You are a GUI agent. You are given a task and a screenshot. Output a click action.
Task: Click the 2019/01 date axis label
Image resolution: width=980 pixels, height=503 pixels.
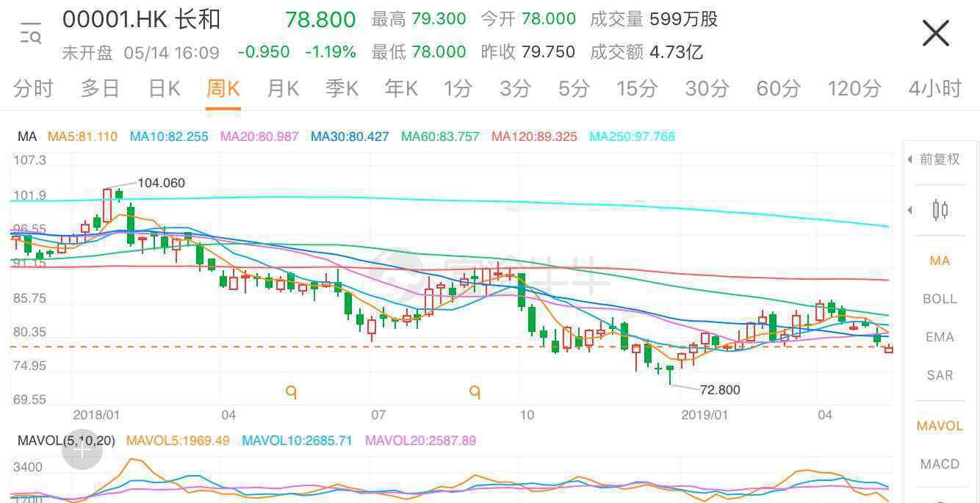pos(705,415)
